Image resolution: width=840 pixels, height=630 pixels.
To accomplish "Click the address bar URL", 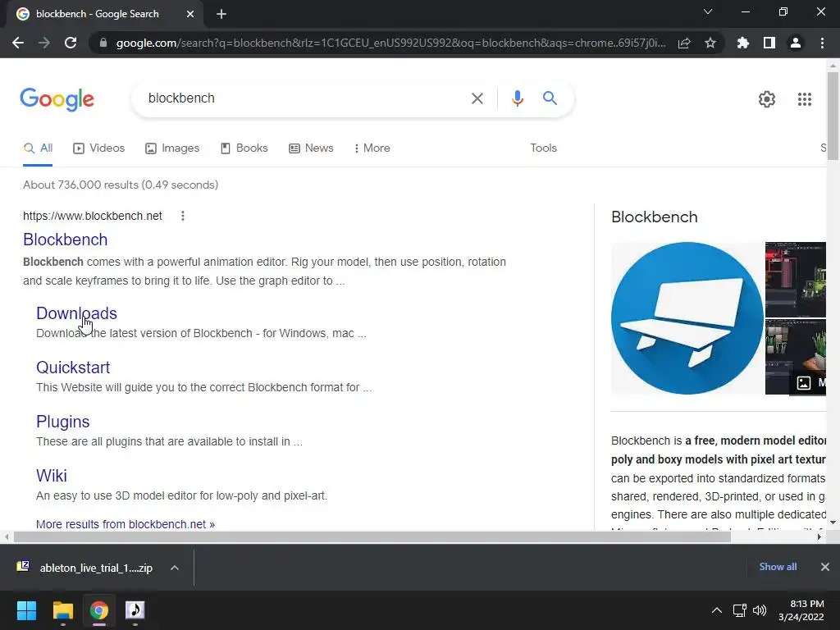I will pyautogui.click(x=391, y=43).
